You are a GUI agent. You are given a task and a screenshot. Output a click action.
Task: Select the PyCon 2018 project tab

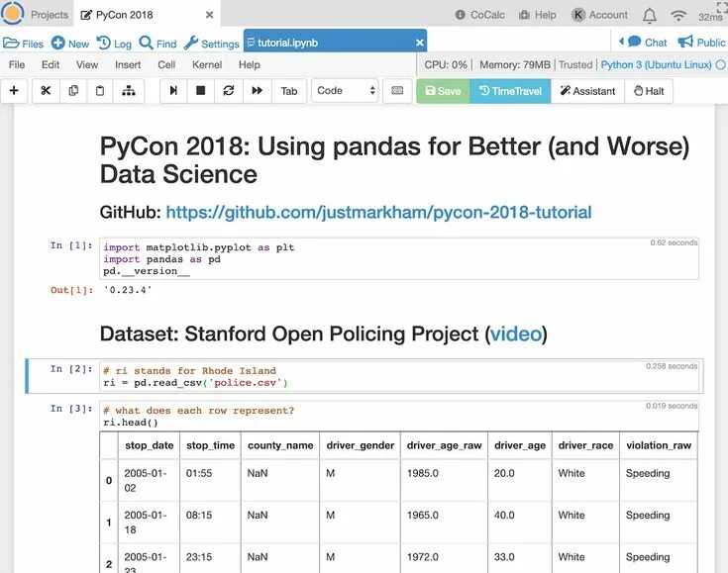(x=124, y=15)
